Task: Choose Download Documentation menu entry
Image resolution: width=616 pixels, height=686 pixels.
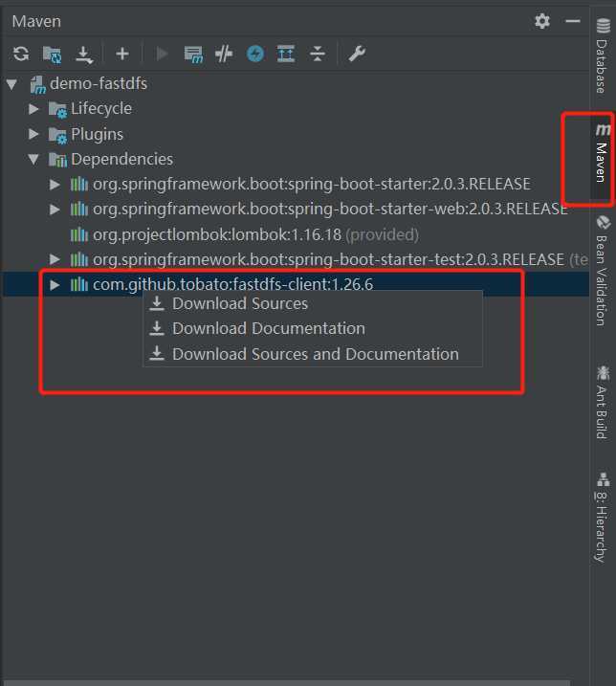Action: pyautogui.click(x=313, y=328)
